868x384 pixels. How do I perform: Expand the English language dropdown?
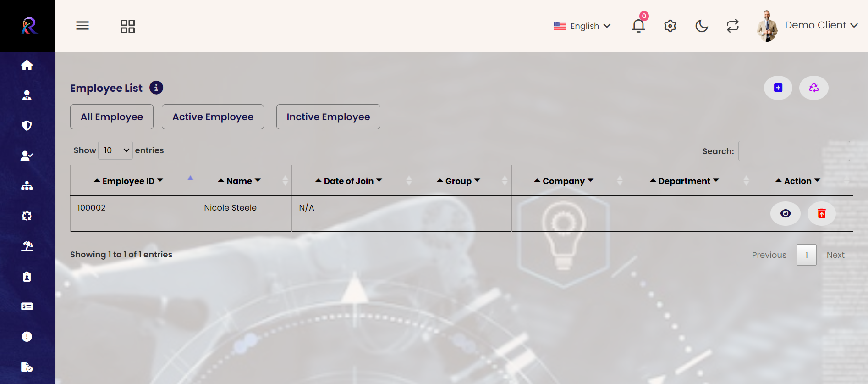(x=582, y=26)
